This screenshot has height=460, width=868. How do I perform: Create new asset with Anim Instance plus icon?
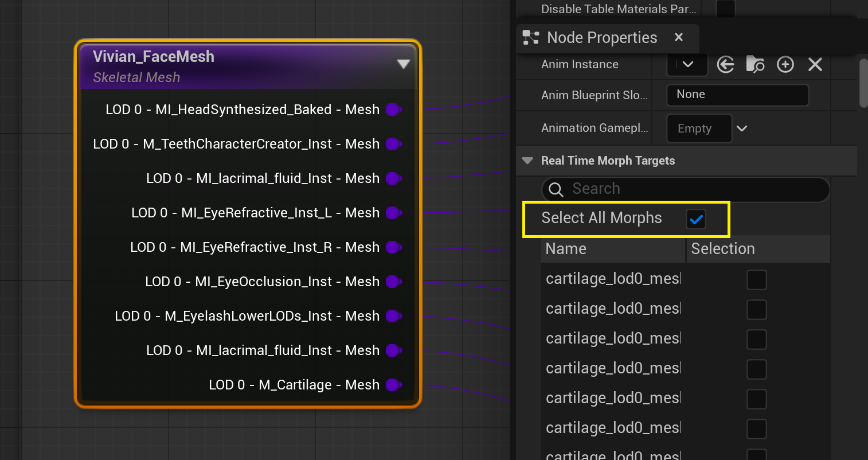pyautogui.click(x=785, y=64)
